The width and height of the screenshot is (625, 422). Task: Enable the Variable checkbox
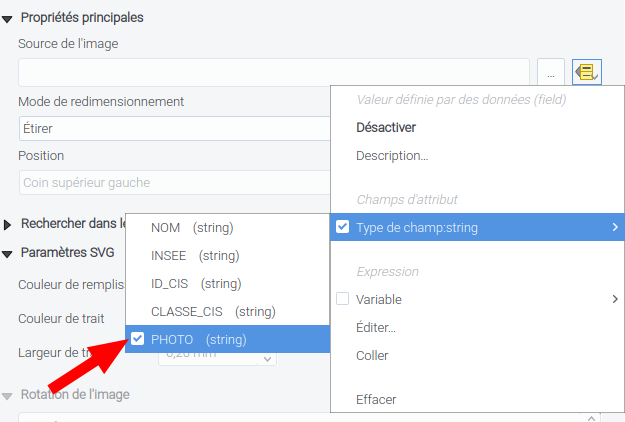tap(343, 299)
